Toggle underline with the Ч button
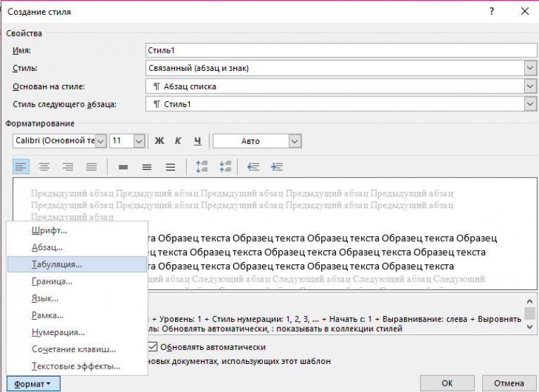 click(197, 141)
